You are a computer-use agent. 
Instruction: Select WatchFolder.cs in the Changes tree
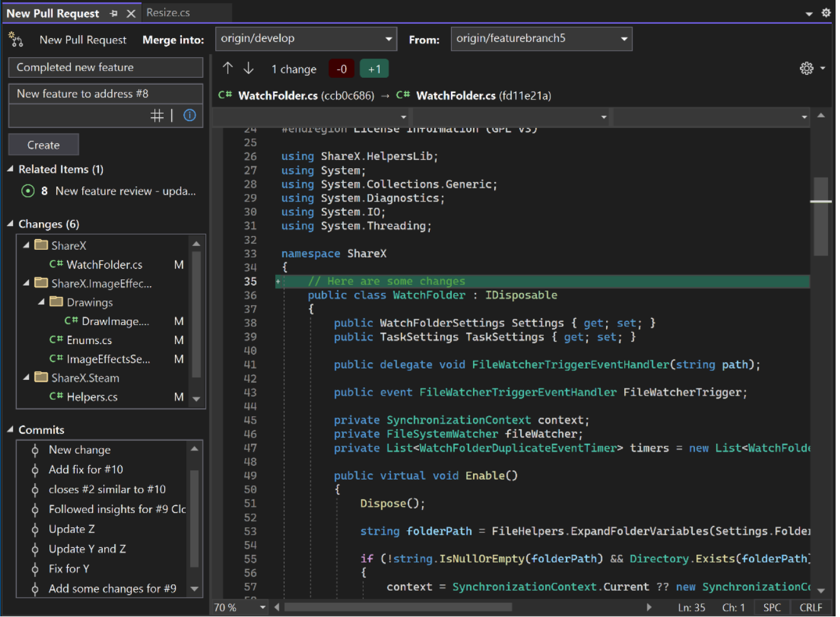[x=104, y=265]
